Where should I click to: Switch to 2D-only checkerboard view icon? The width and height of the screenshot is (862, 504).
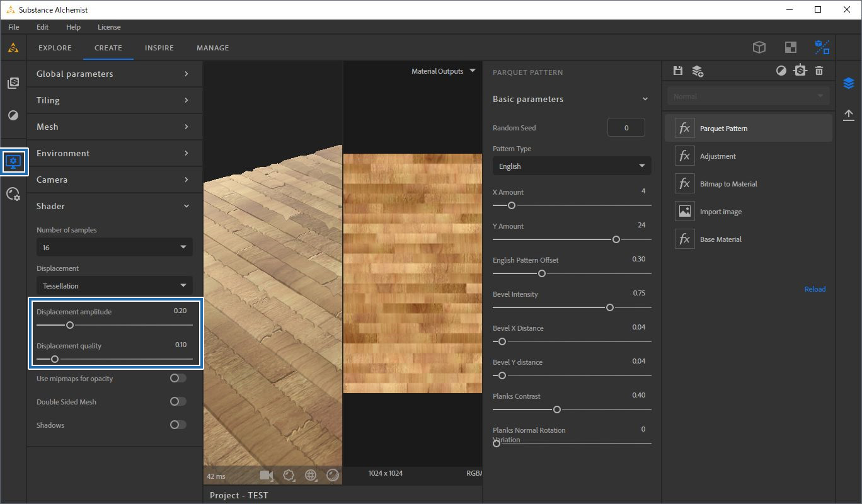tap(790, 47)
